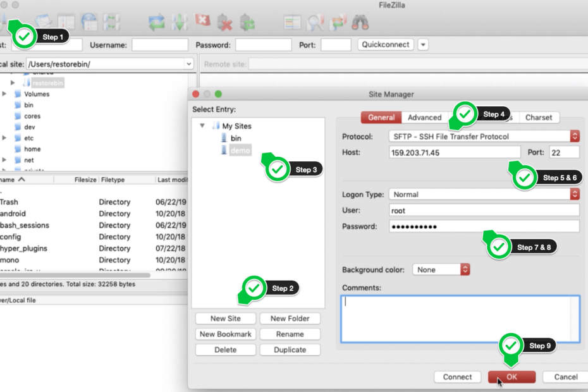Select the cores folder in local tree
Screen dimensions: 588x392
tap(32, 116)
